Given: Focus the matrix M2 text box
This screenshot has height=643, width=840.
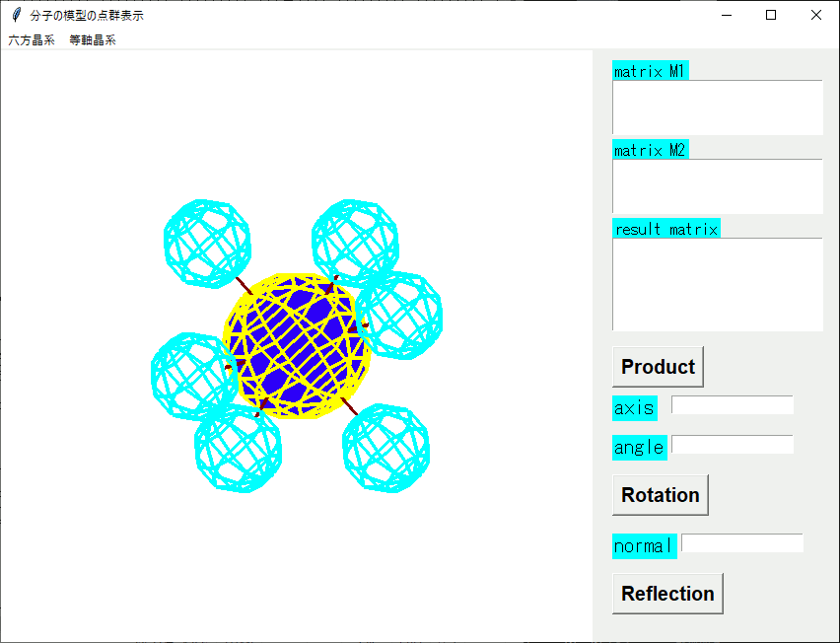Looking at the screenshot, I should point(718,186).
